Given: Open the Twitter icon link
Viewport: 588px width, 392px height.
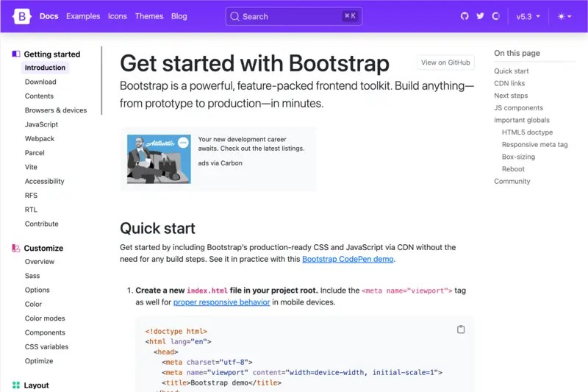Looking at the screenshot, I should 480,16.
